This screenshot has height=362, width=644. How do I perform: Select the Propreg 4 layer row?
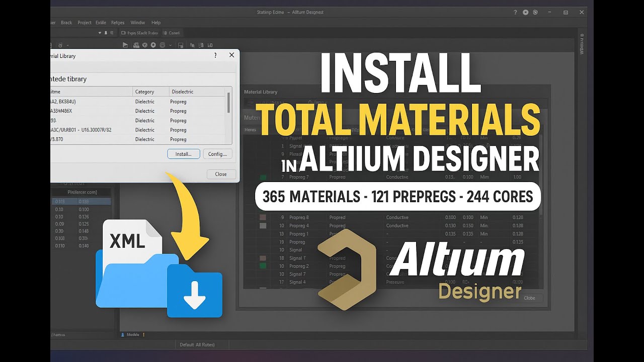[391, 226]
